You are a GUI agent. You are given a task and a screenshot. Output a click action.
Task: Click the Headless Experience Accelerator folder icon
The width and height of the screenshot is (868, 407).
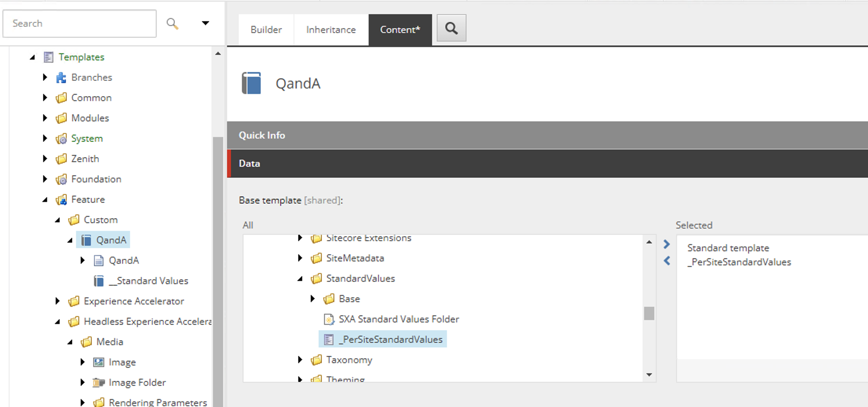coord(74,322)
